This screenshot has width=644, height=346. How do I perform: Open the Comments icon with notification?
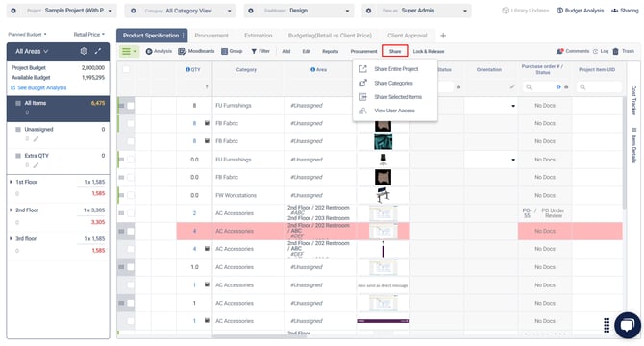click(x=559, y=51)
